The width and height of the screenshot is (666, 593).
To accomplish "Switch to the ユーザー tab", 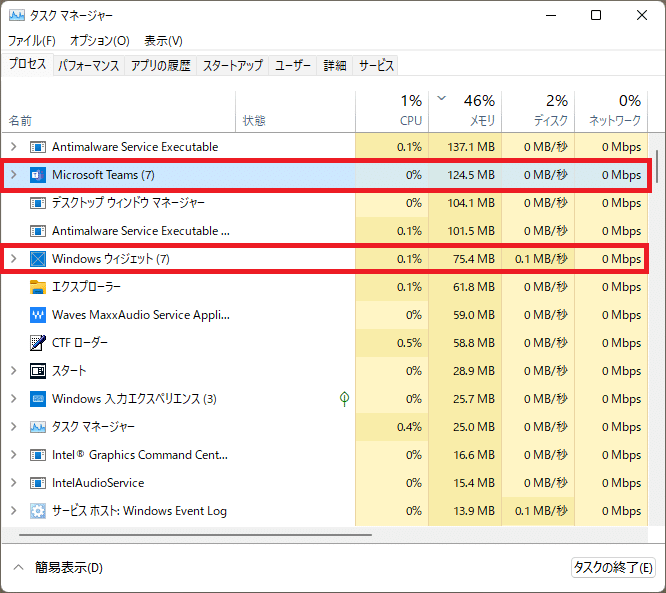I will click(293, 65).
